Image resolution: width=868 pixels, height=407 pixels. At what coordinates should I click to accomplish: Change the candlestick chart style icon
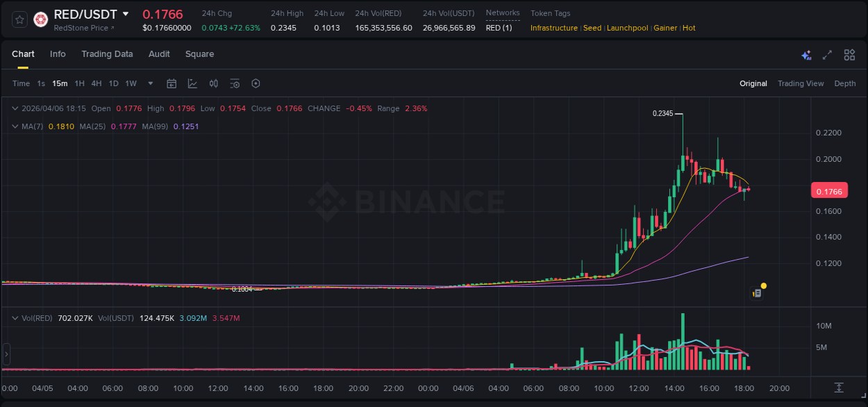point(214,83)
